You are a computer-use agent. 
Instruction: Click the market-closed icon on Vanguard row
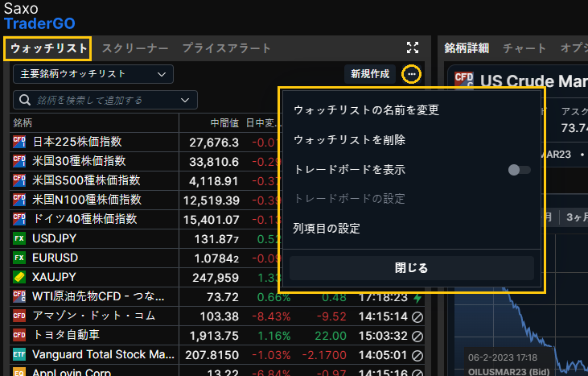[x=417, y=355]
